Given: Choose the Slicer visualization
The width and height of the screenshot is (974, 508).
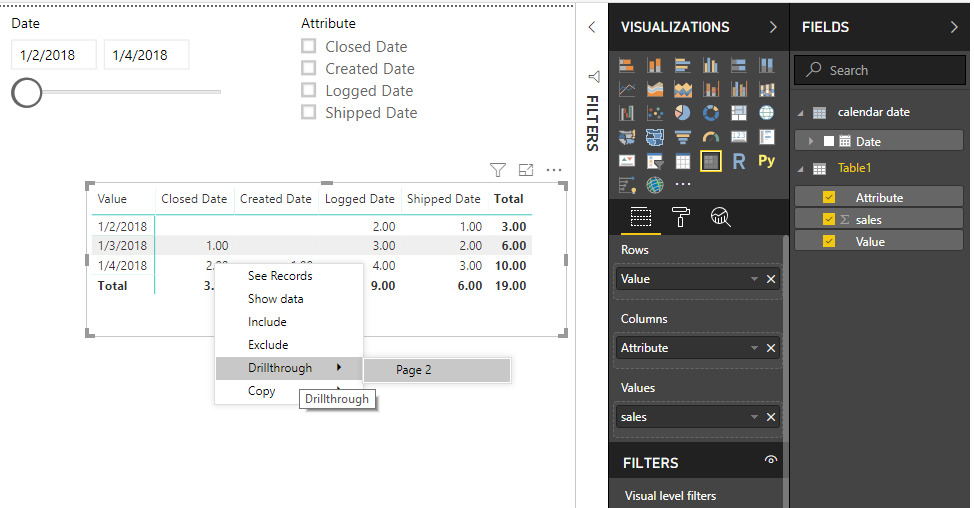Looking at the screenshot, I should pyautogui.click(x=654, y=161).
